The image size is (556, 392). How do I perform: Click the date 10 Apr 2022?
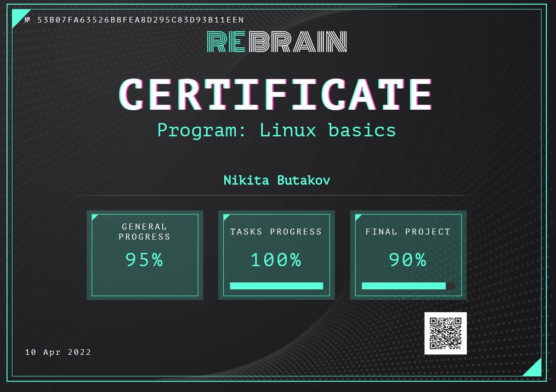tap(58, 352)
